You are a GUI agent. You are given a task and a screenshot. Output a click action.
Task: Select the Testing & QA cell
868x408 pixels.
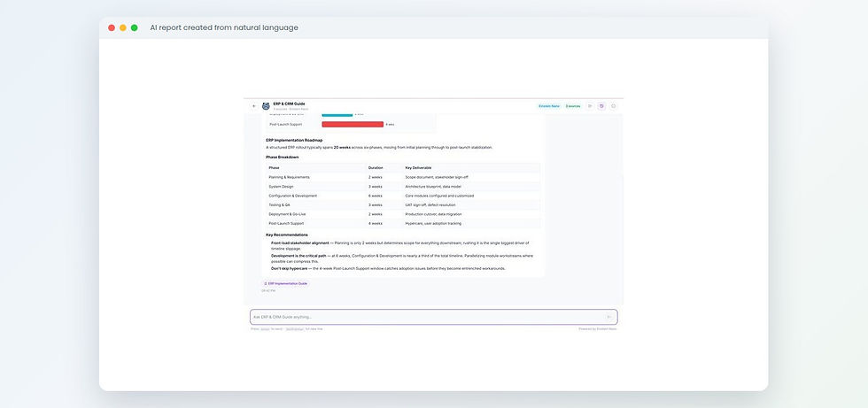click(x=279, y=205)
